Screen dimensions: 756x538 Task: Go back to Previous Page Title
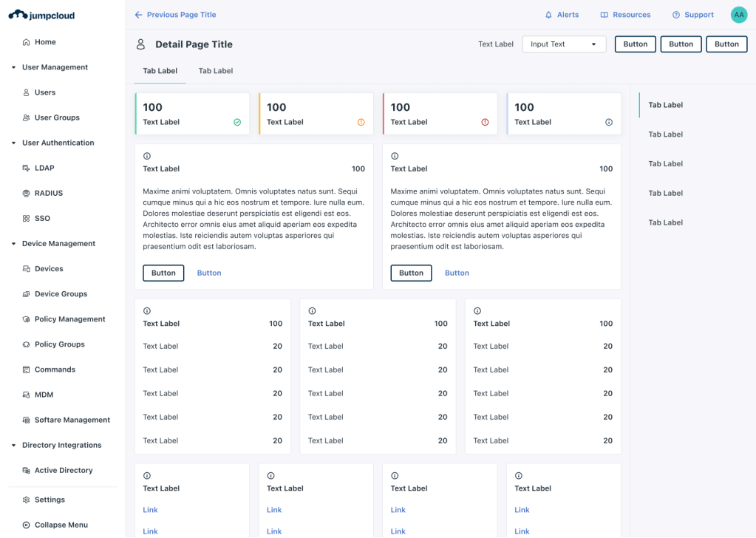175,15
